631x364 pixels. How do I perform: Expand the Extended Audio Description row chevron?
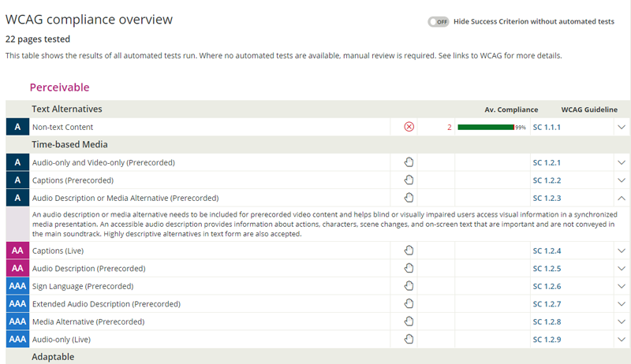(621, 304)
